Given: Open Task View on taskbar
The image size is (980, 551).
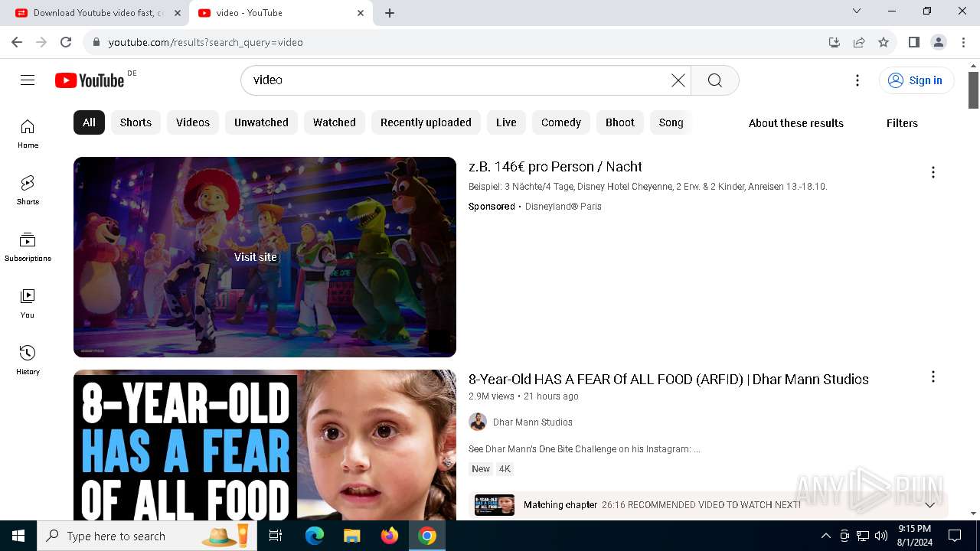Looking at the screenshot, I should (x=276, y=536).
